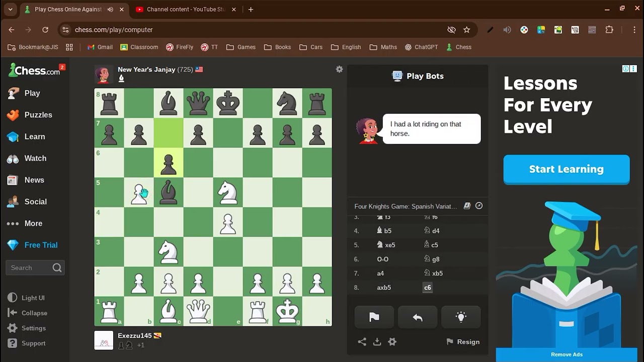The image size is (644, 362).
Task: Click the share game icon
Action: pos(362,342)
